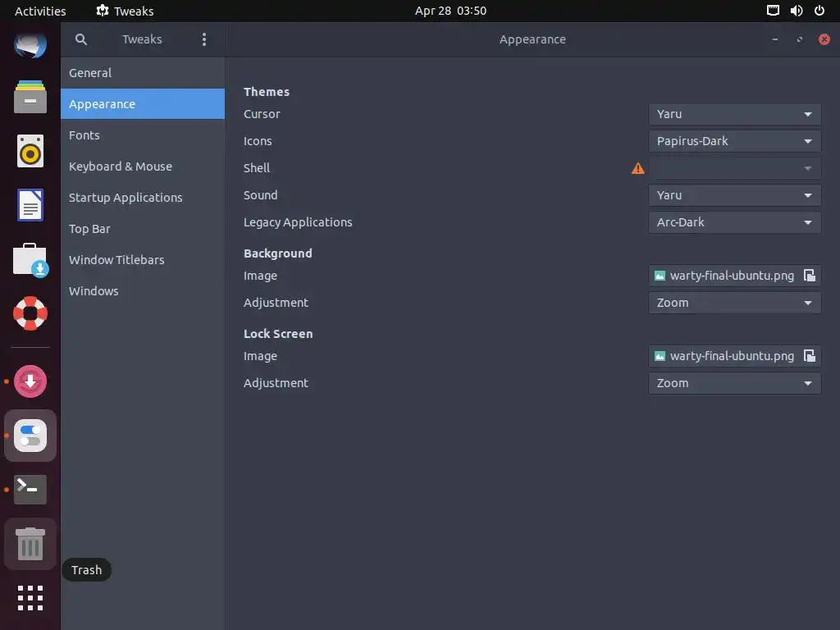This screenshot has width=840, height=630.
Task: Open the Cursor theme dropdown
Action: [x=734, y=114]
